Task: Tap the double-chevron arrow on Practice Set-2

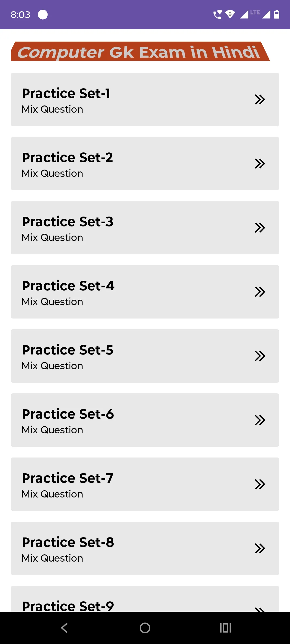Action: [260, 163]
